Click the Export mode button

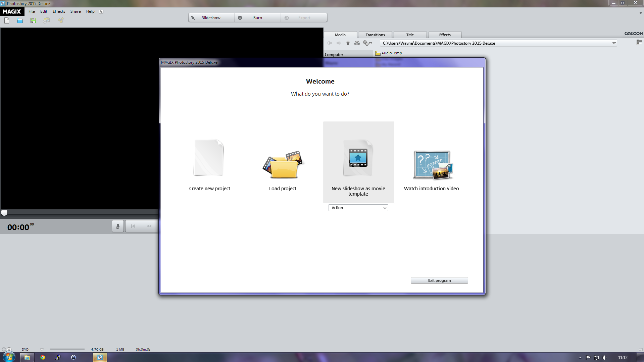(304, 18)
